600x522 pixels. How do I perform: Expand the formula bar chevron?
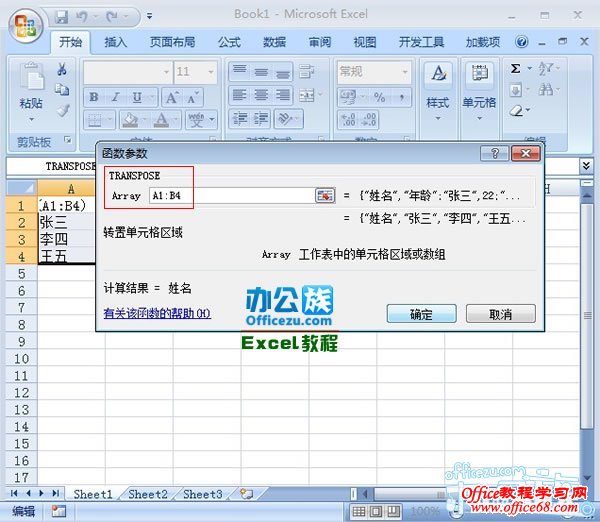point(586,166)
